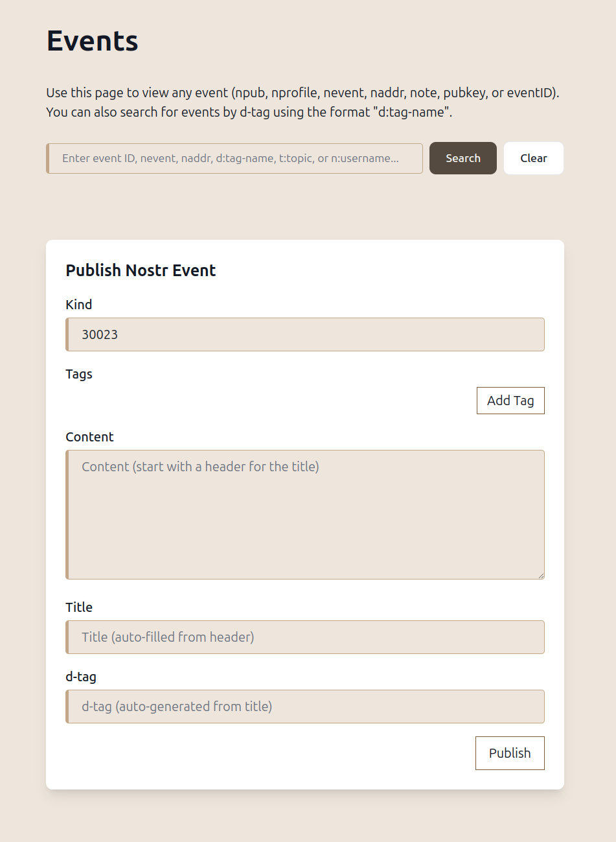The image size is (616, 842).
Task: Click the d-tag field label
Action: point(81,677)
